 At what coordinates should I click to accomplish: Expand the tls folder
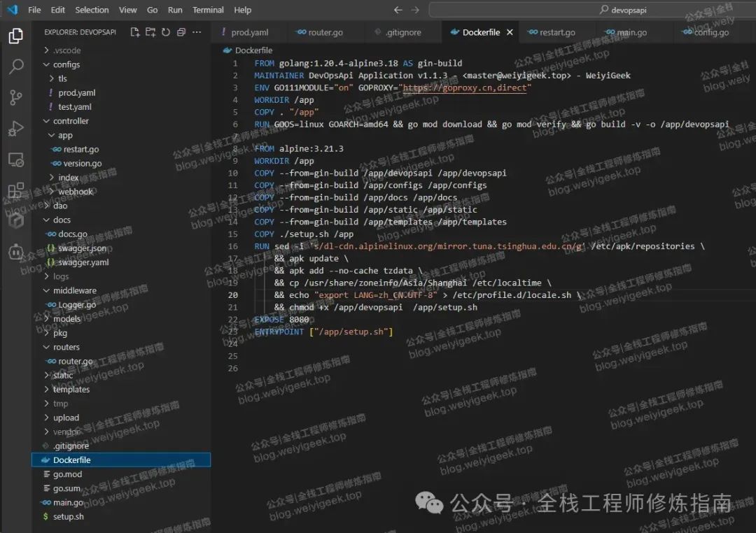point(121,78)
